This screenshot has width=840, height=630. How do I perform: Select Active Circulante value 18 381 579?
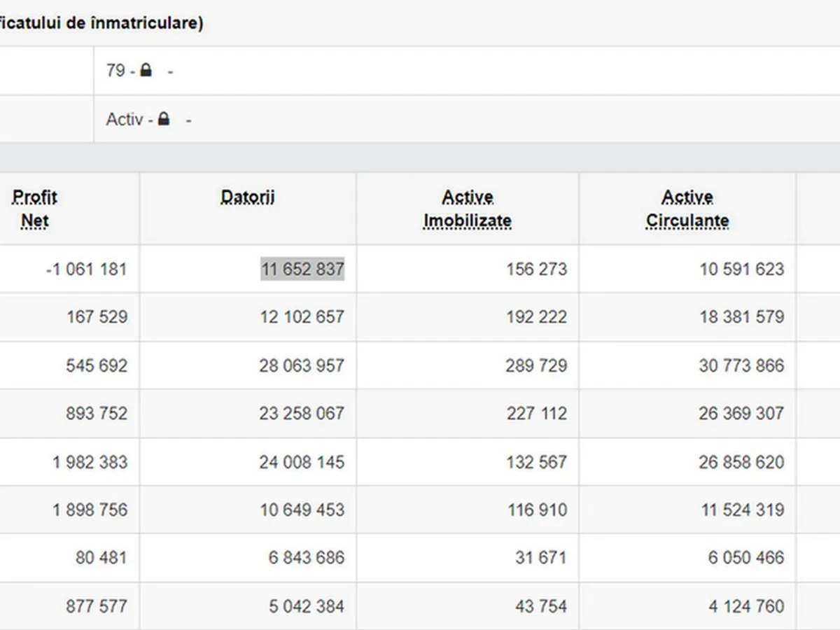click(x=741, y=317)
